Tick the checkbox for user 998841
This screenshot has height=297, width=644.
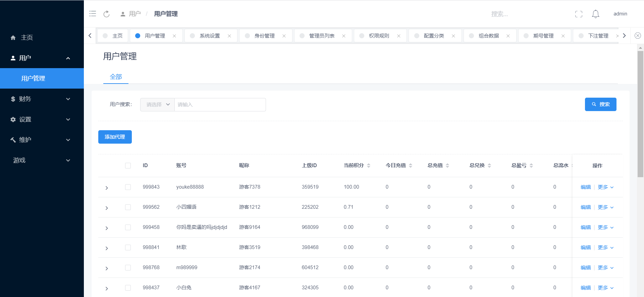pyautogui.click(x=128, y=247)
